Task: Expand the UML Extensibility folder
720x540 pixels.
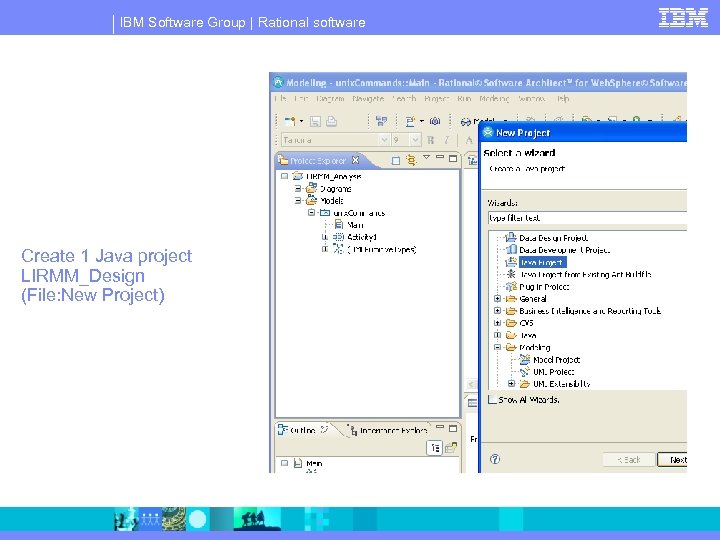Action: (x=512, y=383)
